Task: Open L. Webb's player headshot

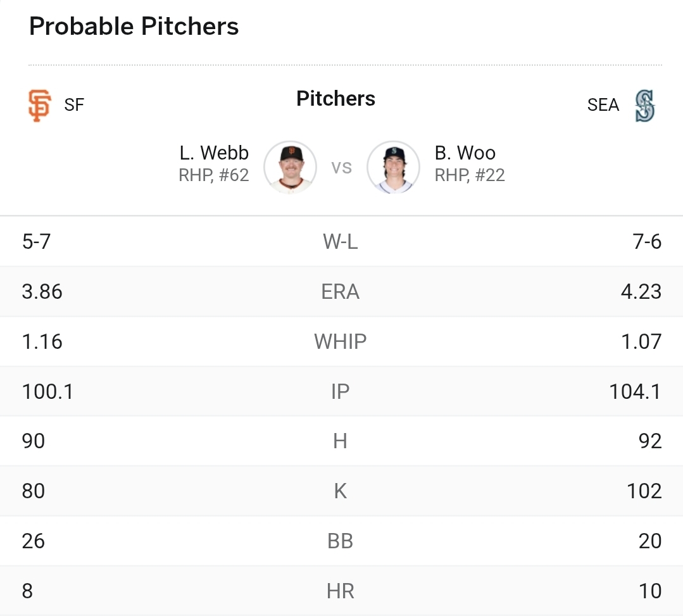Action: coord(290,167)
